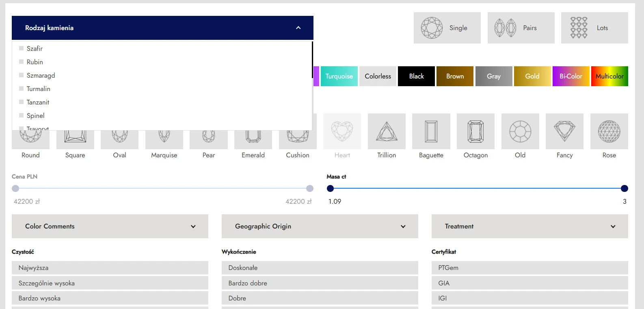Image resolution: width=644 pixels, height=309 pixels.
Task: Choose Dobre finish option
Action: (x=320, y=298)
